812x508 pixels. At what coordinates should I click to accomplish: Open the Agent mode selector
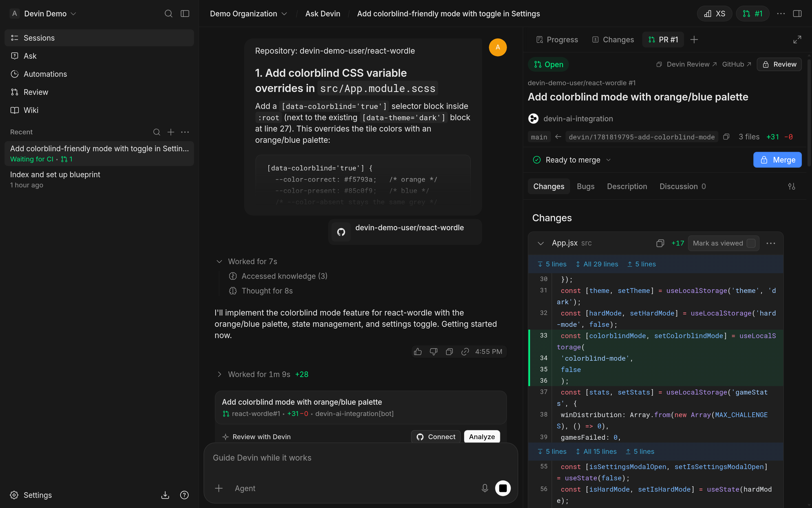click(245, 488)
